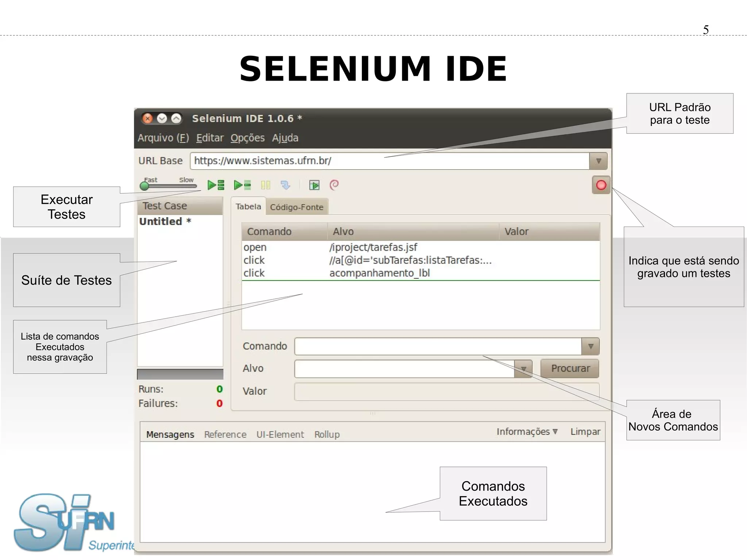Screen dimensions: 747x560
Task: Click the URL Base input field
Action: [x=389, y=161]
